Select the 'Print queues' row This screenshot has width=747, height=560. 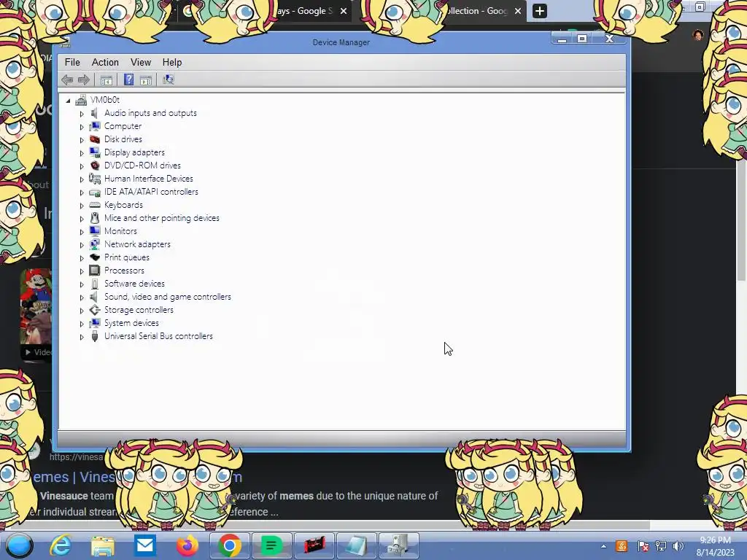127,257
